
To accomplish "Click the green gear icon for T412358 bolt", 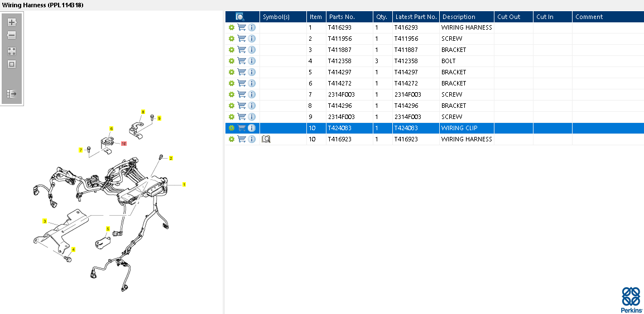I will [x=231, y=61].
